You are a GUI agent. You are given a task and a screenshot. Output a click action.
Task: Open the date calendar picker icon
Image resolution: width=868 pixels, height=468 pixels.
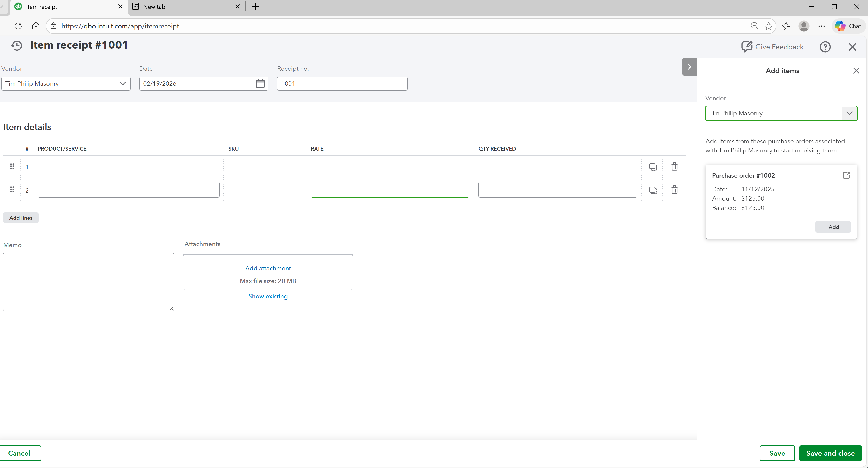(260, 83)
